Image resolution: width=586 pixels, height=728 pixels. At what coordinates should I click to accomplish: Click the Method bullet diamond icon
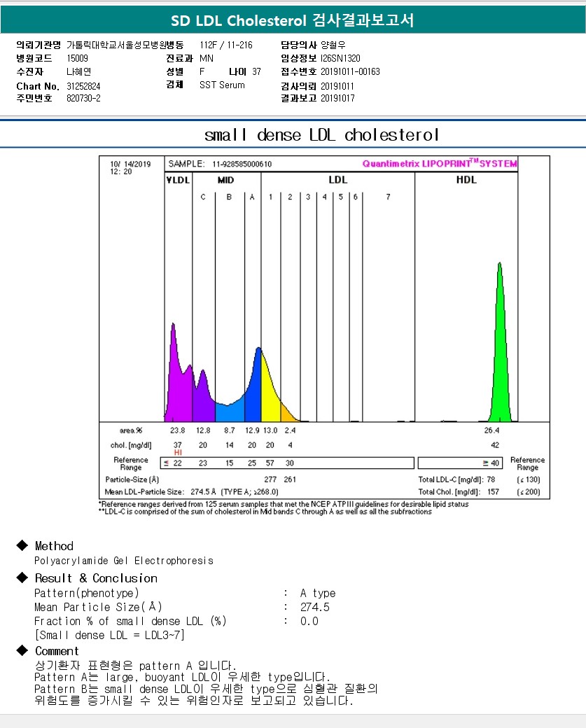coord(22,545)
